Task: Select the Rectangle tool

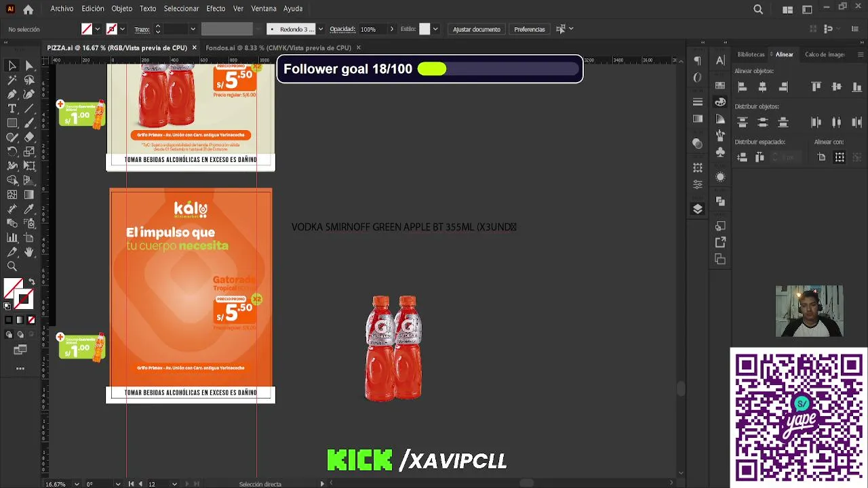Action: click(x=12, y=123)
